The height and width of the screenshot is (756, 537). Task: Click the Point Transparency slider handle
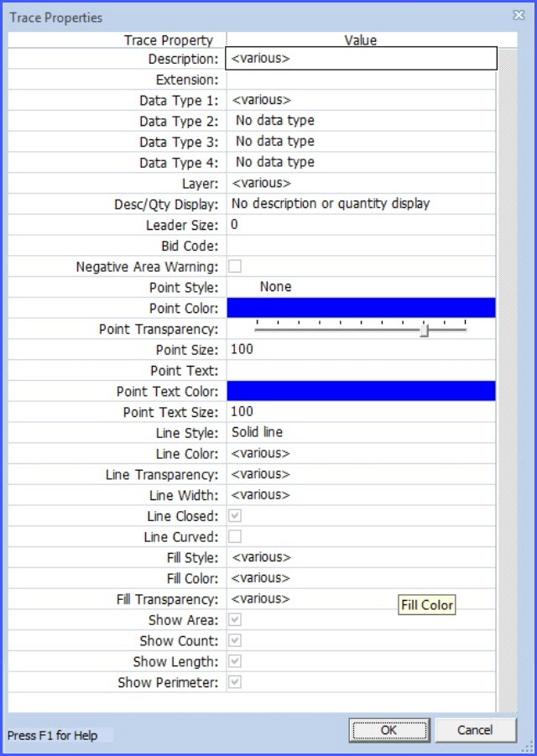[x=425, y=330]
